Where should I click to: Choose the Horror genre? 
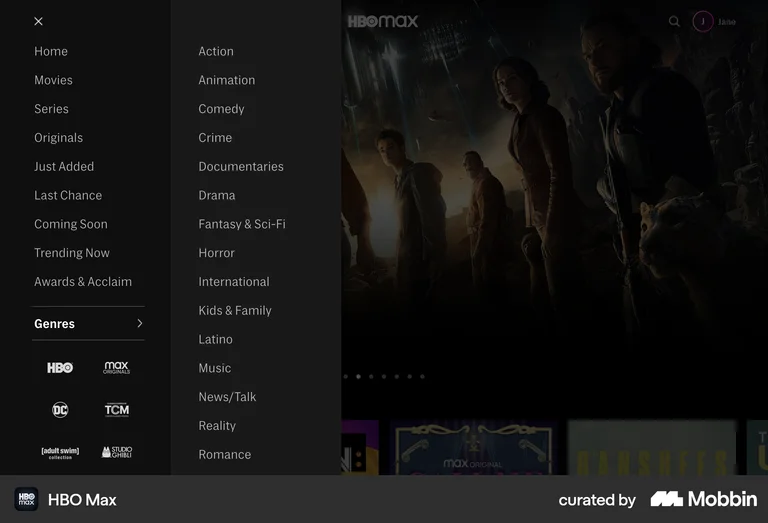coord(216,253)
